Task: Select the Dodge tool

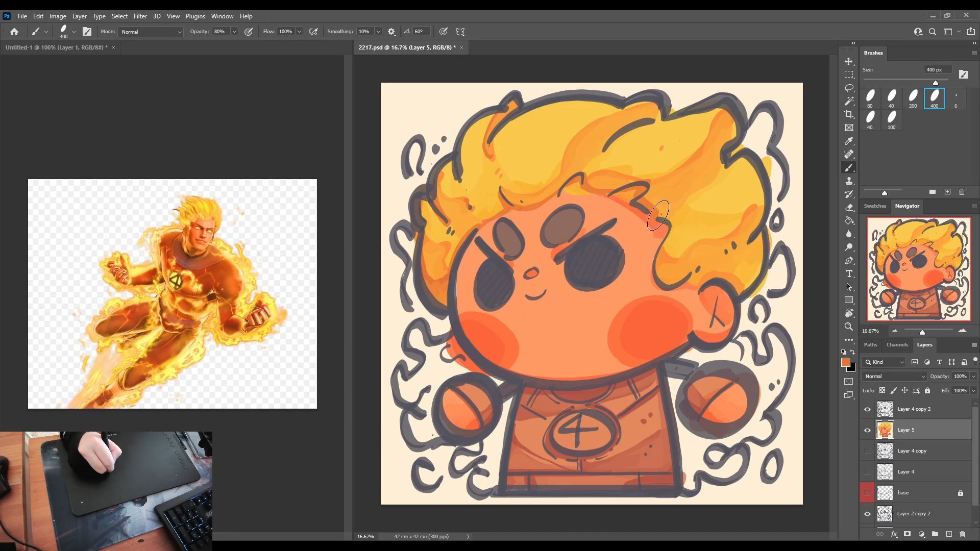Action: 849,247
